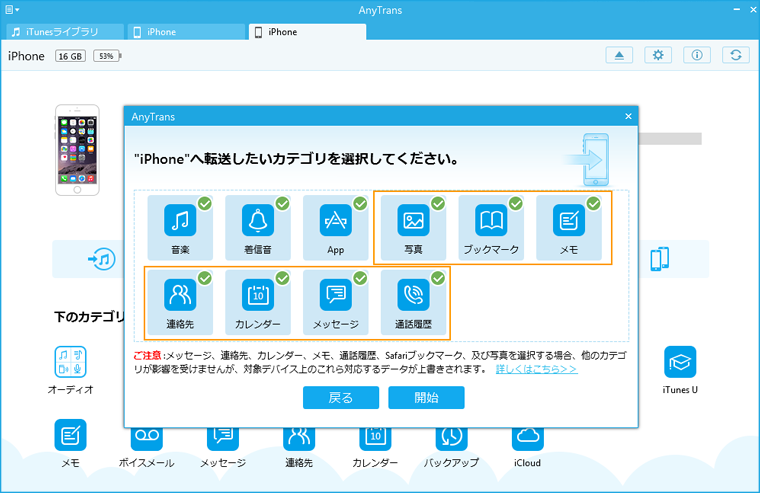The width and height of the screenshot is (760, 493).
Task: Switch to the first iPhone tab
Action: pos(187,32)
